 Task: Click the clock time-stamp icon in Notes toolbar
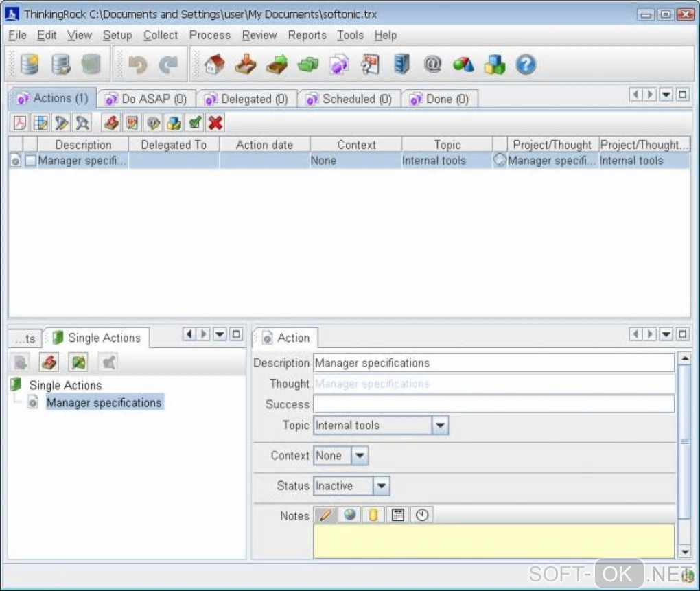coord(422,515)
